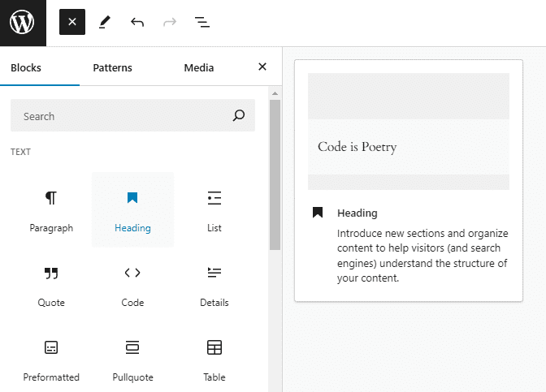
Task: Insert a Paragraph block
Action: tap(51, 210)
